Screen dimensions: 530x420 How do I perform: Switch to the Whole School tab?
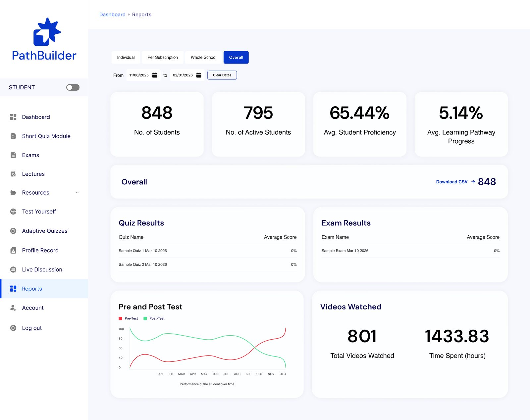203,57
